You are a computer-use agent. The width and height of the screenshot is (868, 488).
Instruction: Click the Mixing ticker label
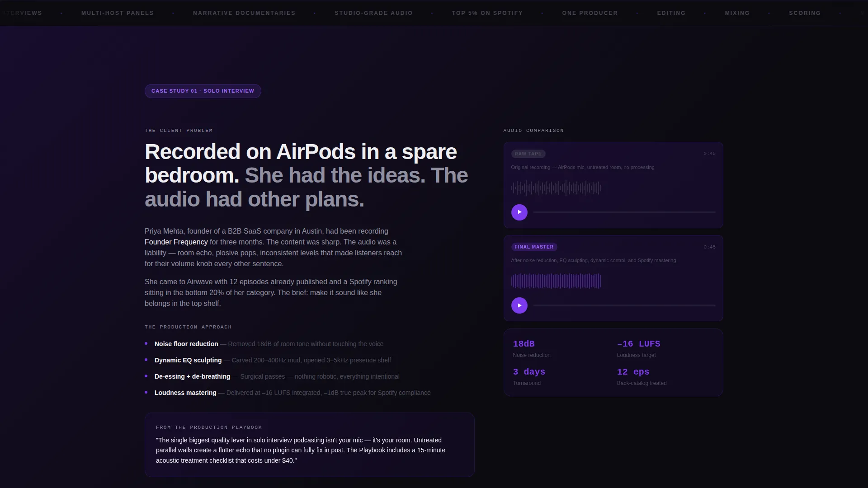pos(737,13)
